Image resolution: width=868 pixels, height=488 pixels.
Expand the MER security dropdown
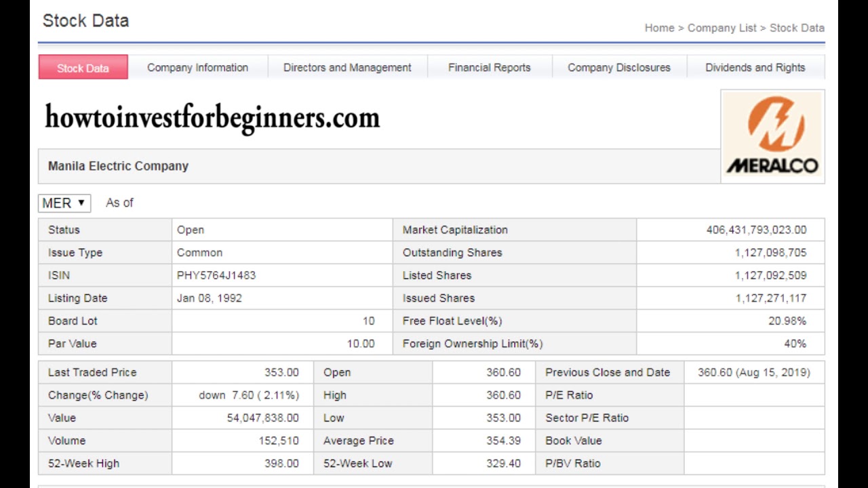click(64, 203)
